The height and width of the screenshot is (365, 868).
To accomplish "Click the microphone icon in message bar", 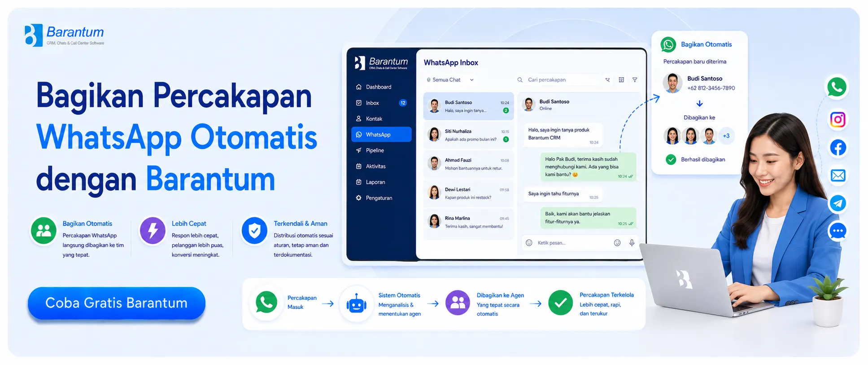I will click(632, 243).
